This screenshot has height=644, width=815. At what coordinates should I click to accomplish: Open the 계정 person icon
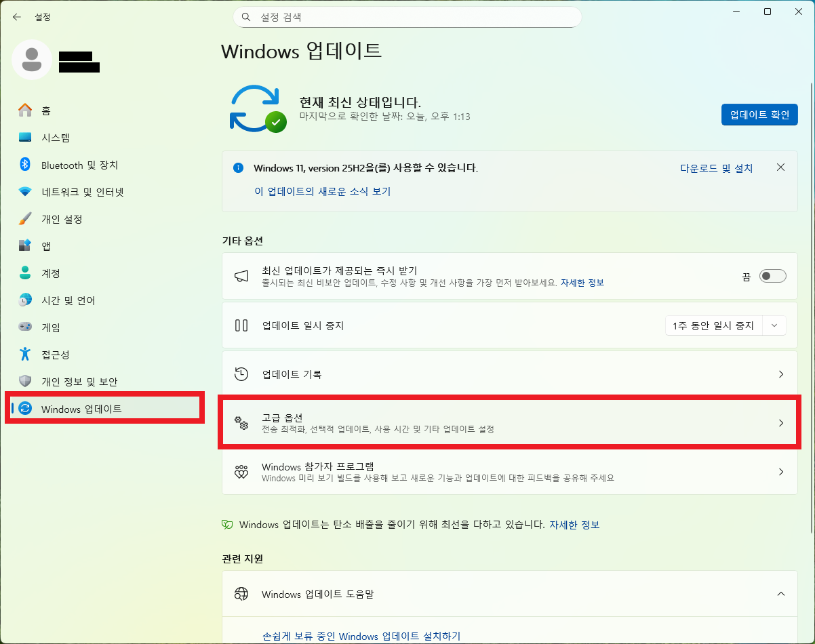click(x=25, y=273)
